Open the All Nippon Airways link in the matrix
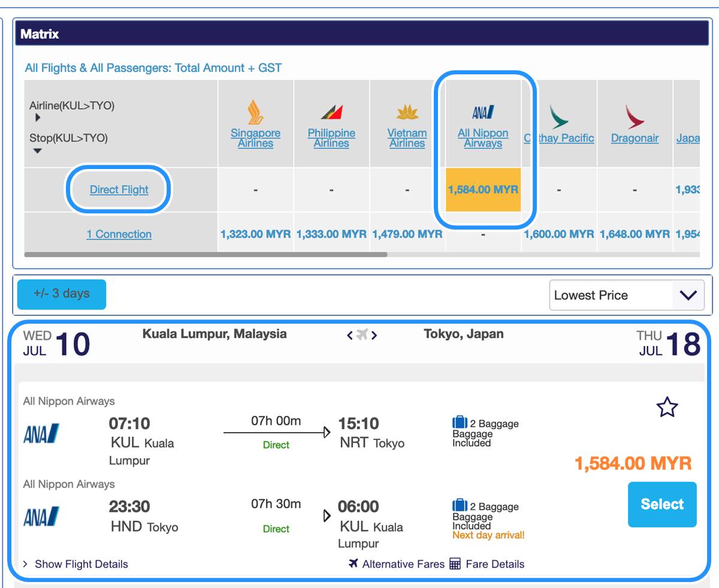The image size is (719, 588). coord(483,138)
